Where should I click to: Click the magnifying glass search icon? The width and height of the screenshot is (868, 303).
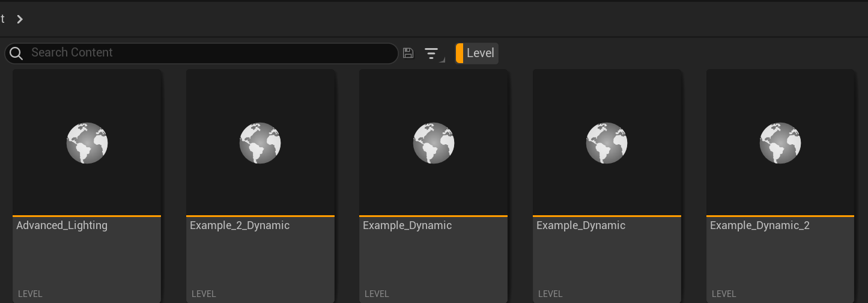[16, 53]
